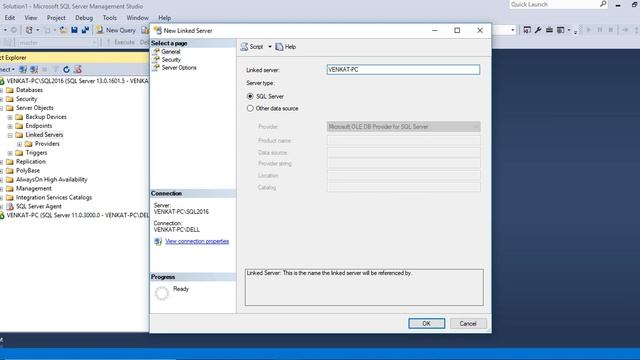Open the Properties wrench icon in toolbar
This screenshot has width=640, height=360.
click(x=538, y=30)
